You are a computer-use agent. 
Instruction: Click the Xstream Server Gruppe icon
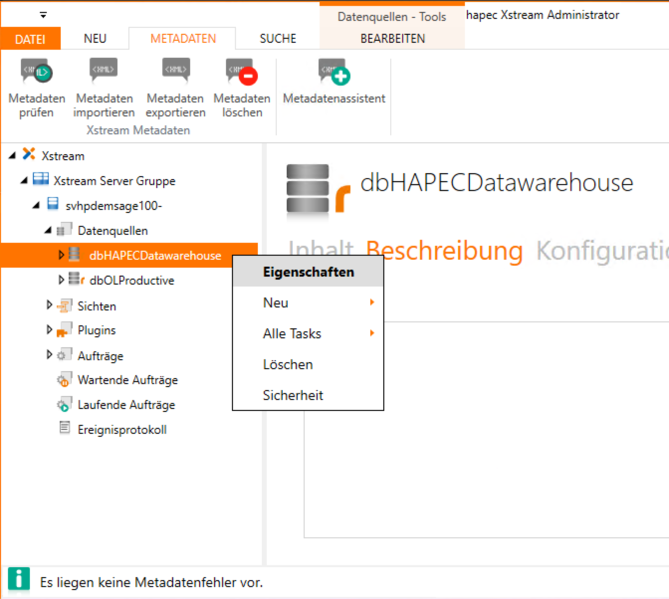(41, 179)
